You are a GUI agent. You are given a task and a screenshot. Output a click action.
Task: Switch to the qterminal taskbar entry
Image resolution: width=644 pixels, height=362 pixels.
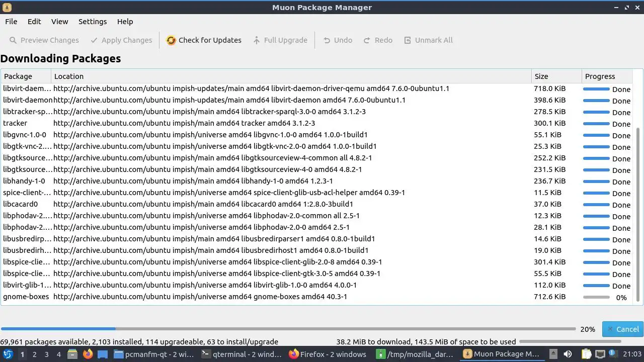[241, 354]
